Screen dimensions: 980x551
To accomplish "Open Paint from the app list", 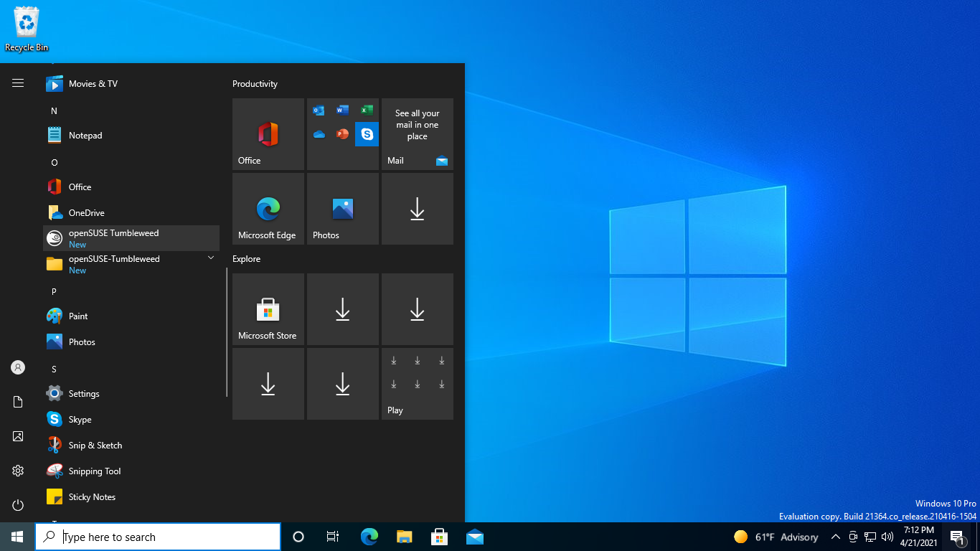I will pos(131,316).
